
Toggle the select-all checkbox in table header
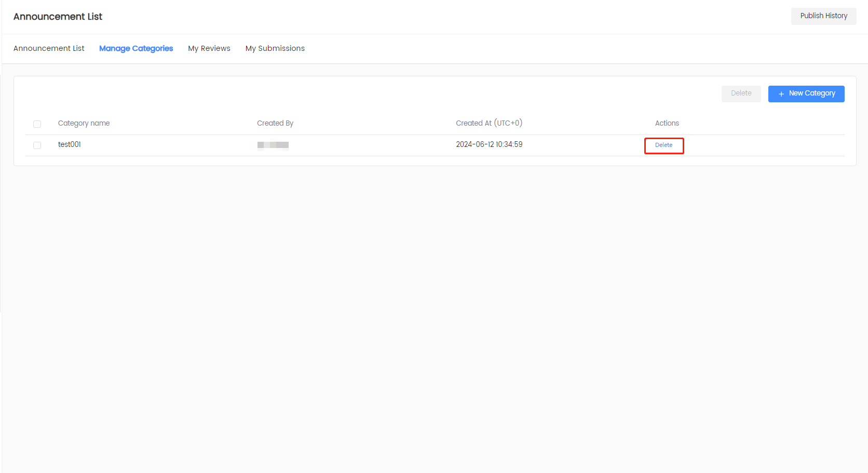(x=37, y=124)
